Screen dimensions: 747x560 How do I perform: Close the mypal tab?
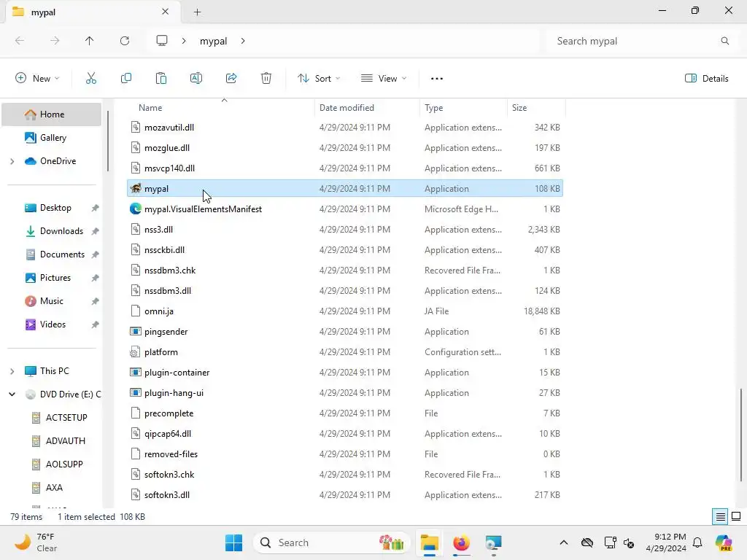coord(165,12)
